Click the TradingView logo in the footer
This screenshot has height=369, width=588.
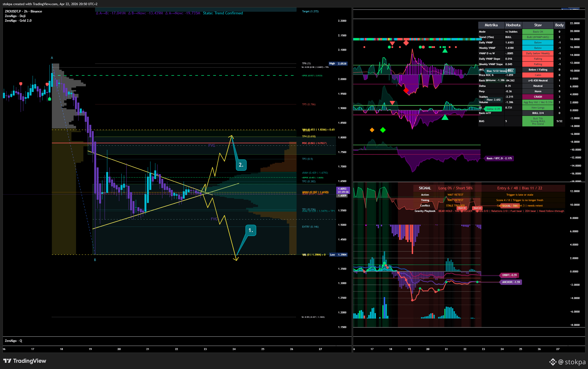(x=25, y=361)
